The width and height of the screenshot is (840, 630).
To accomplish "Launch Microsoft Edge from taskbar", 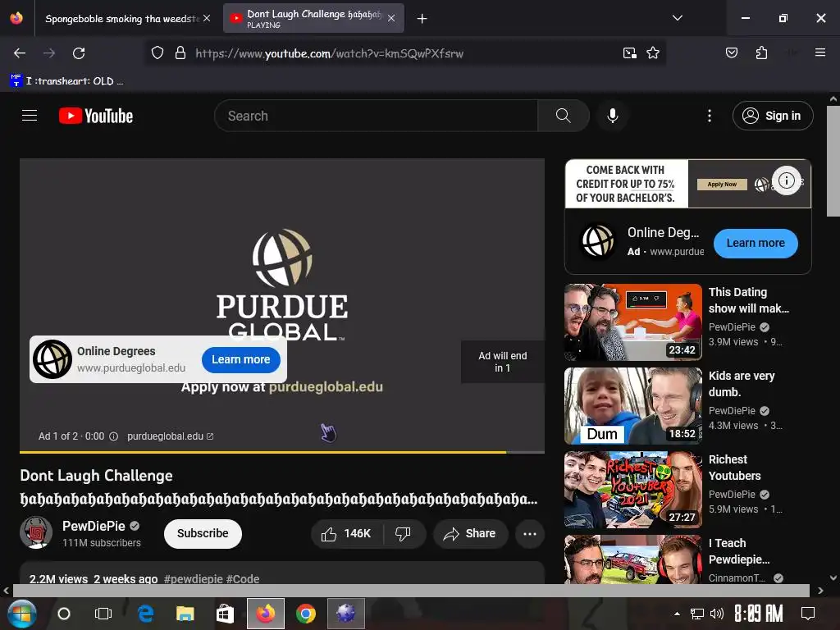I will click(x=145, y=614).
